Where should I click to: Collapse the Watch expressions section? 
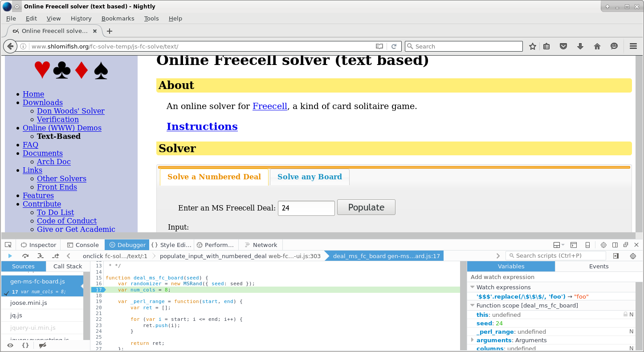click(x=473, y=287)
